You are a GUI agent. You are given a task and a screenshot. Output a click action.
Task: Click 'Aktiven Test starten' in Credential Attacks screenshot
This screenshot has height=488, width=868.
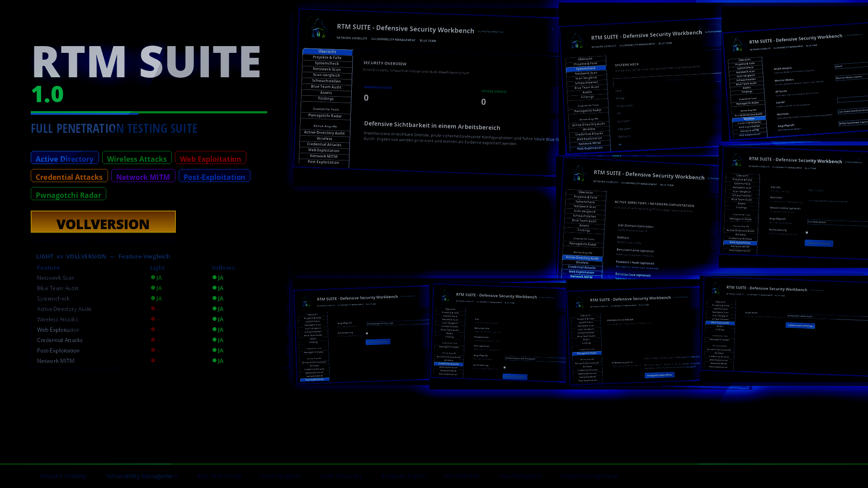[x=515, y=376]
